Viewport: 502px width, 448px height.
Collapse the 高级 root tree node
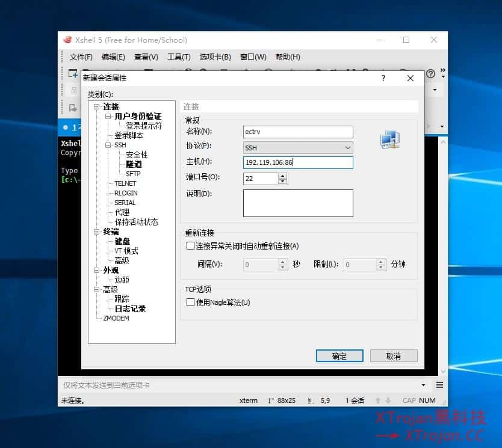pyautogui.click(x=96, y=289)
